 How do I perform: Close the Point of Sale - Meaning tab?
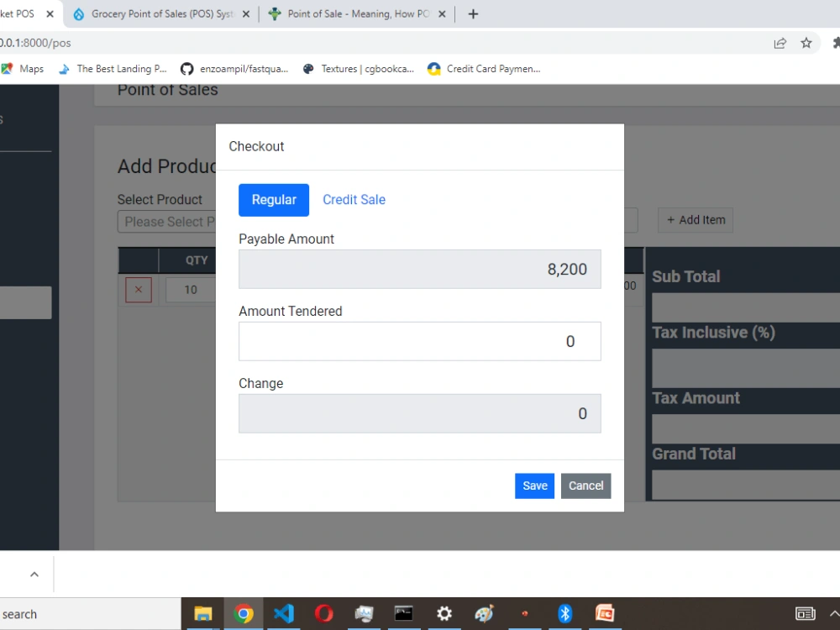point(442,14)
